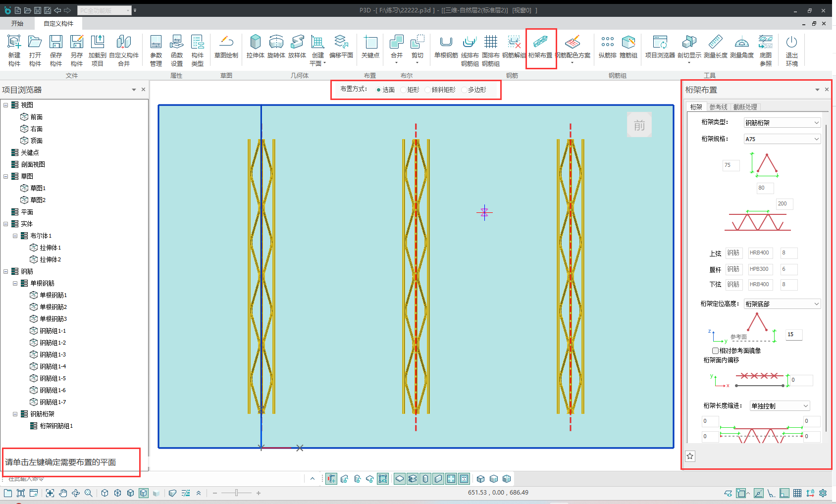The image size is (836, 504).
Task: Click the 关键点 key point tool
Action: [370, 48]
